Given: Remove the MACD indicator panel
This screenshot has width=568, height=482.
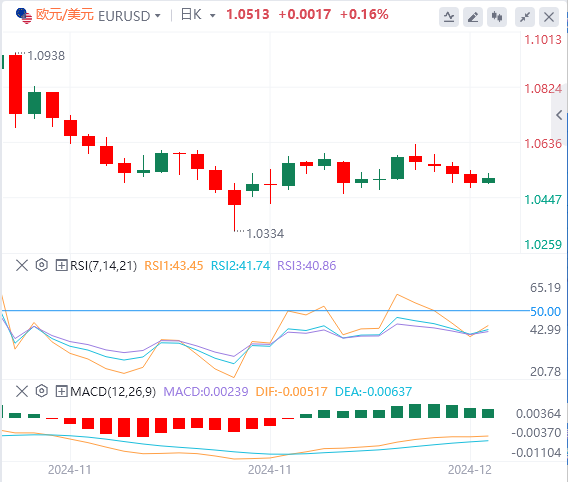Looking at the screenshot, I should 22,391.
